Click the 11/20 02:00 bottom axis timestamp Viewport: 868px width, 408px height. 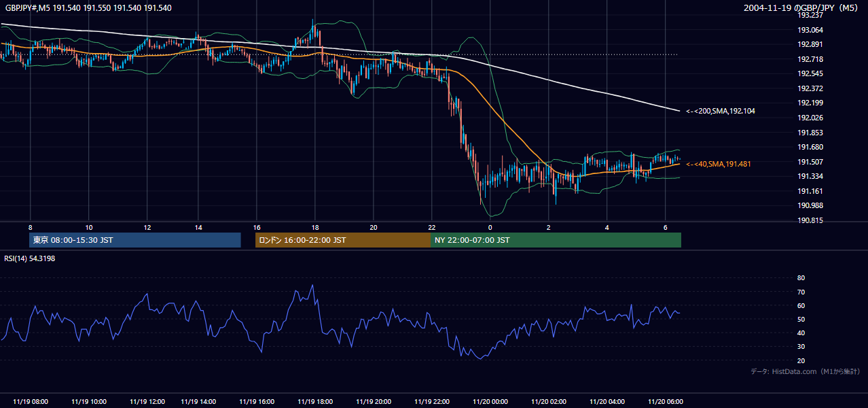pyautogui.click(x=549, y=402)
